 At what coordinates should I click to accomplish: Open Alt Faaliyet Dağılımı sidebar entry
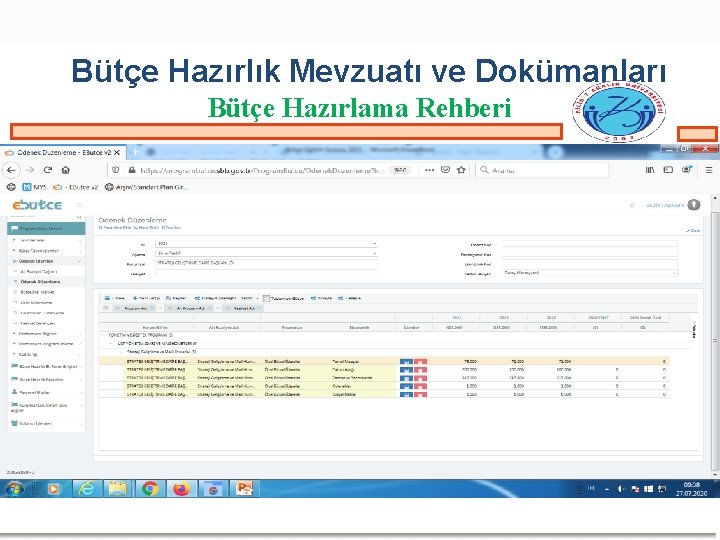[x=46, y=271]
